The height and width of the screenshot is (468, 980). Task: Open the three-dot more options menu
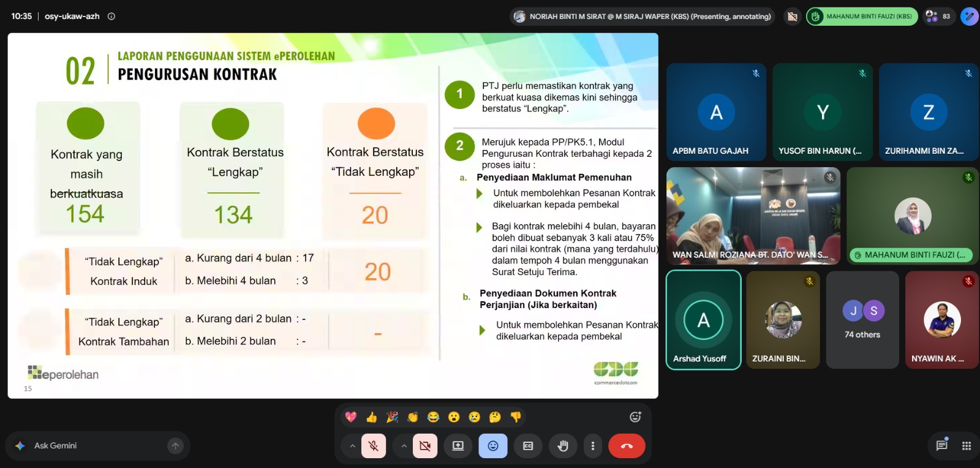tap(592, 446)
